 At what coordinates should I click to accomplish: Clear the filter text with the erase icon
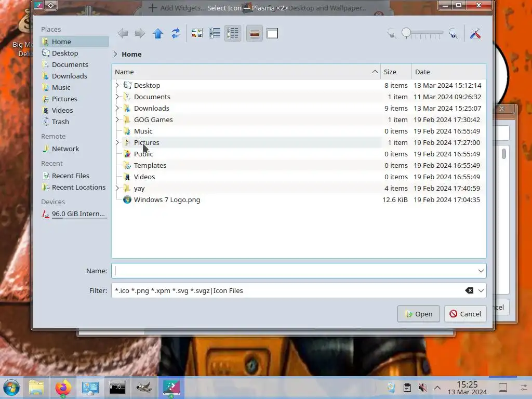pos(469,290)
